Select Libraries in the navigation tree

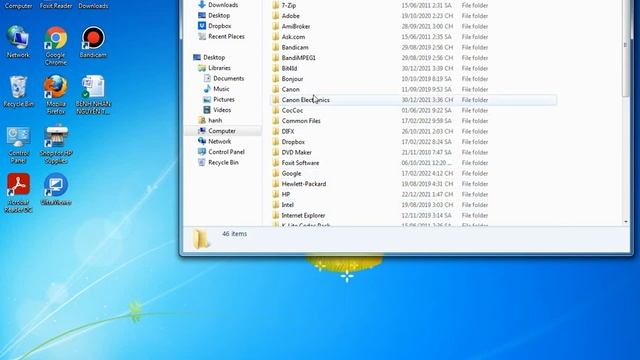[219, 68]
